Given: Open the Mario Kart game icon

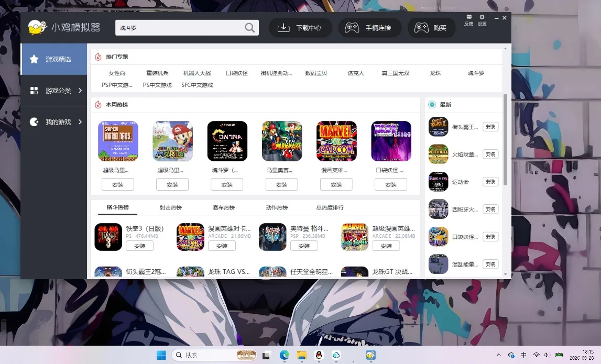Looking at the screenshot, I should 282,141.
